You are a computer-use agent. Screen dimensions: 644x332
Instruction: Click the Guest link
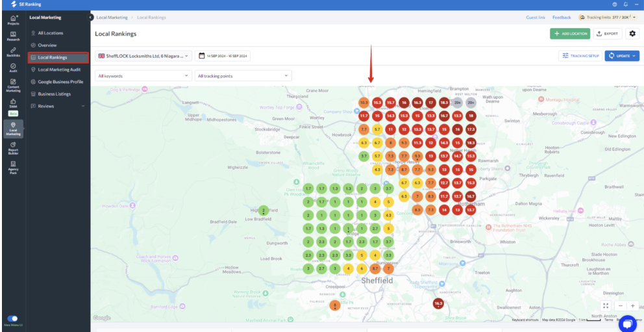pyautogui.click(x=536, y=18)
